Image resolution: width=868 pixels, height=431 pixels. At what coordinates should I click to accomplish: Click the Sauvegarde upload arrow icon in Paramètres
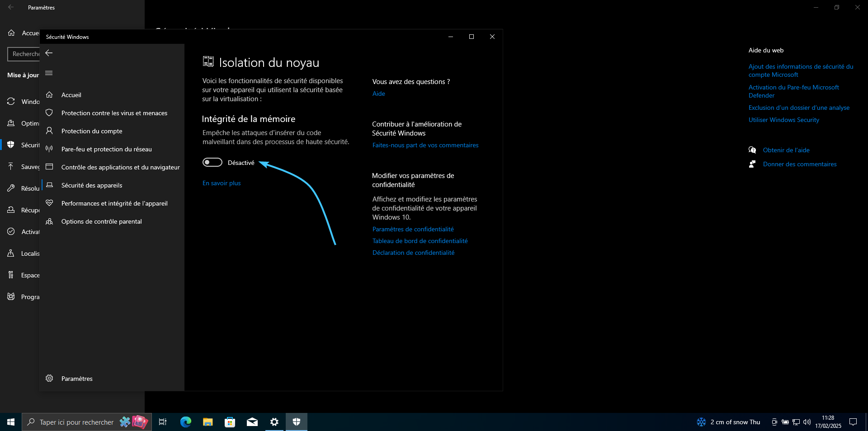coord(11,167)
